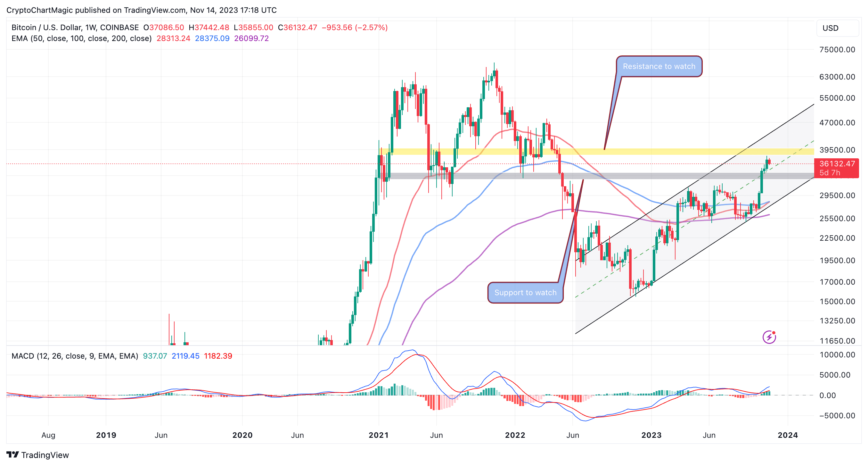Click the 0.00 MACD axis label
The height and width of the screenshot is (466, 868).
pyautogui.click(x=827, y=395)
